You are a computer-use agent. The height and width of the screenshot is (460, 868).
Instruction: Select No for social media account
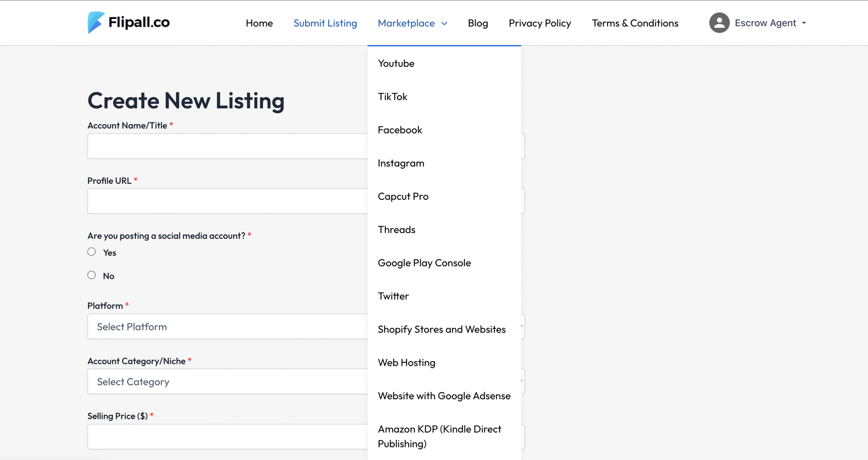[x=92, y=275]
